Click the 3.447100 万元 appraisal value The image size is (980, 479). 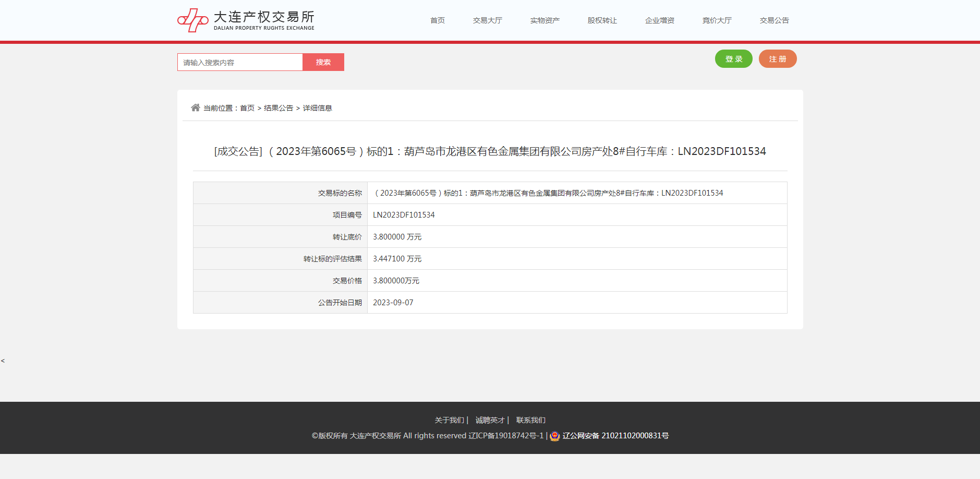pyautogui.click(x=397, y=259)
